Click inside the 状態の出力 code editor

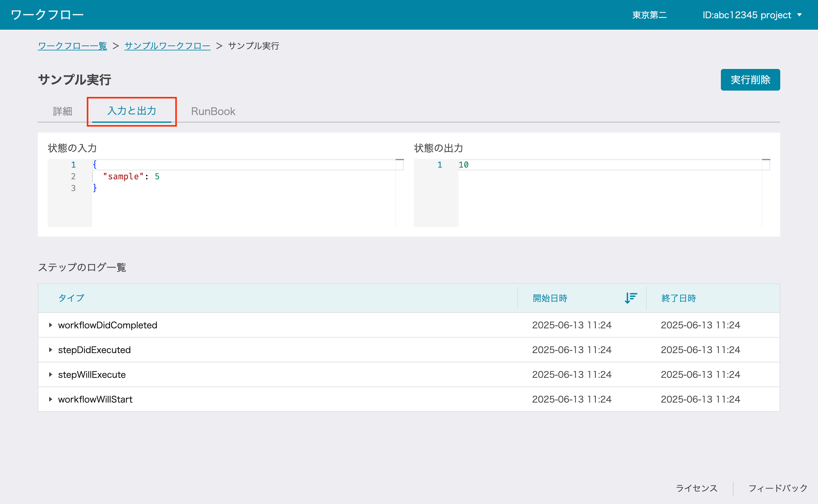point(592,193)
